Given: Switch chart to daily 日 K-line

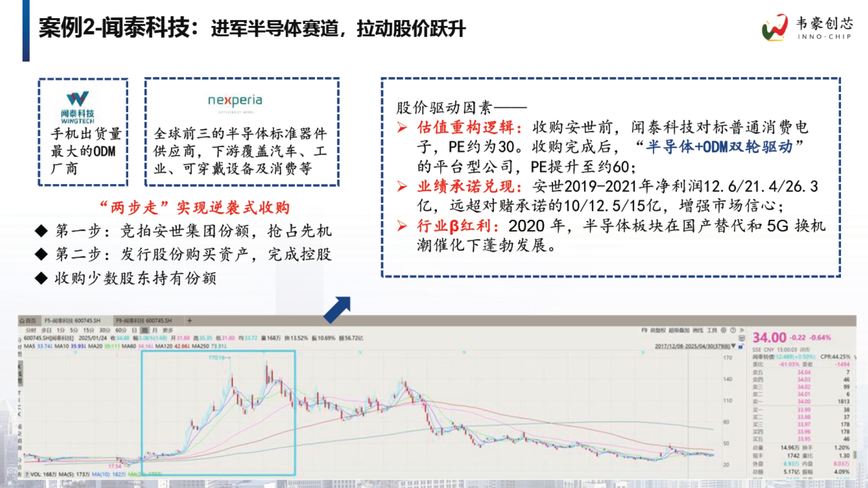Looking at the screenshot, I should 134,330.
